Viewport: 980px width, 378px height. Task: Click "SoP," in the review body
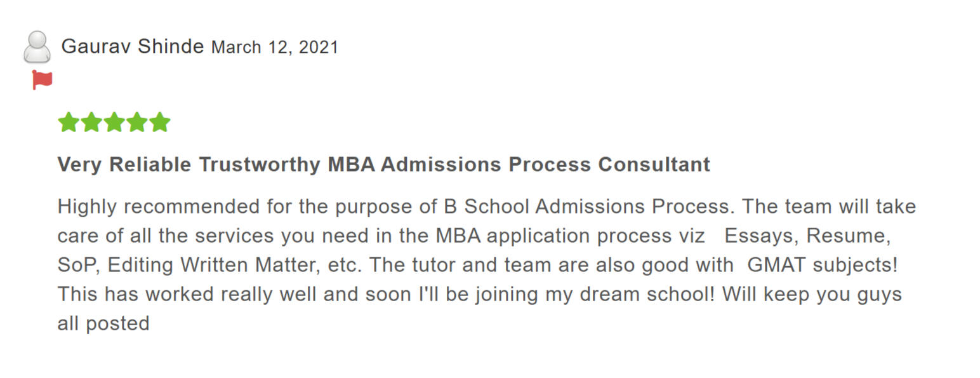click(78, 265)
